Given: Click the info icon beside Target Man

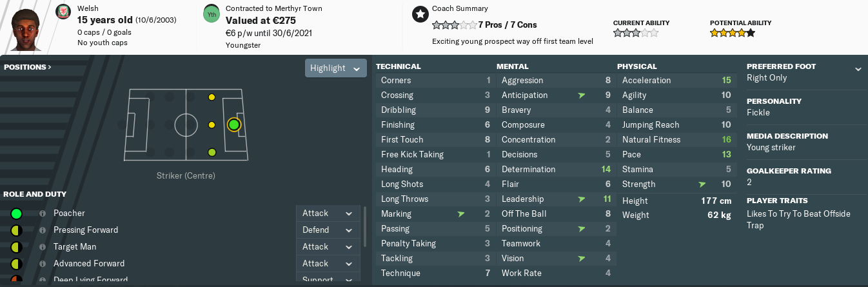Looking at the screenshot, I should 43,247.
